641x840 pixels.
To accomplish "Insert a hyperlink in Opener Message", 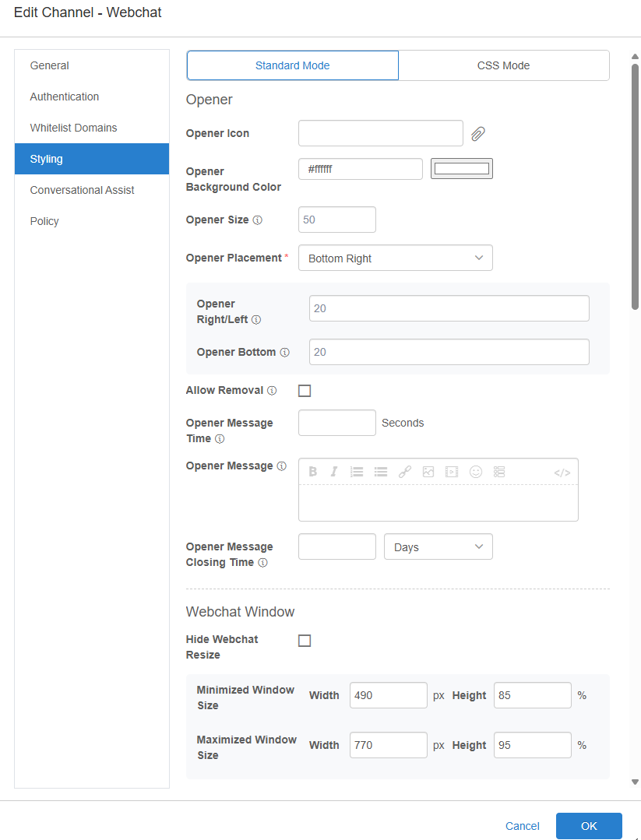I will click(404, 472).
